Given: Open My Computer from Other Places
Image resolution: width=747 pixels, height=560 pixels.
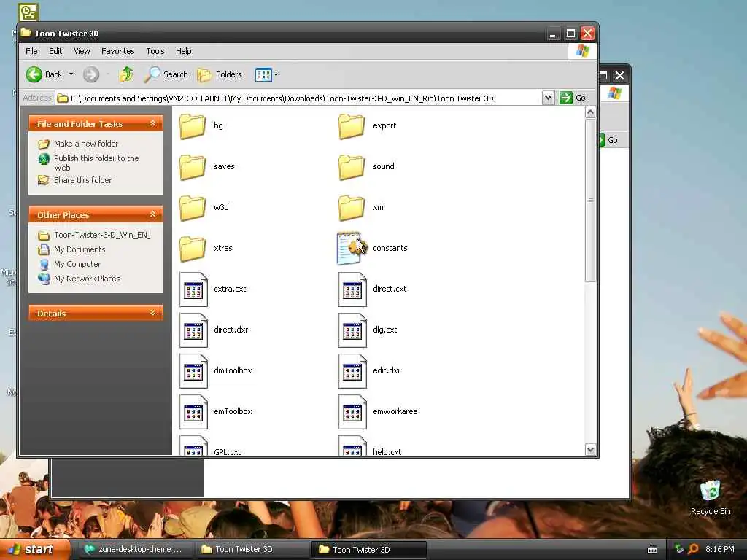Looking at the screenshot, I should click(x=77, y=264).
